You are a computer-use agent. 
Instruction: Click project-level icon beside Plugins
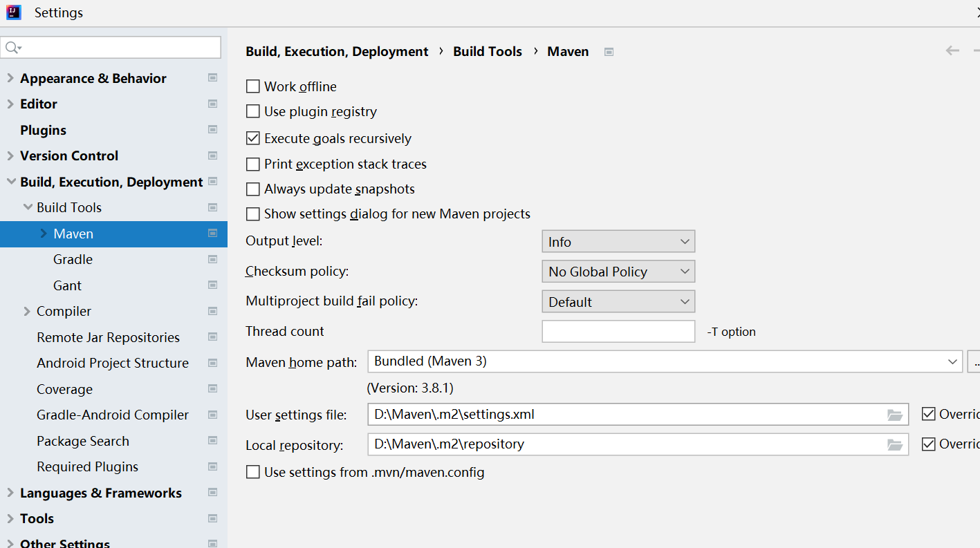click(213, 130)
